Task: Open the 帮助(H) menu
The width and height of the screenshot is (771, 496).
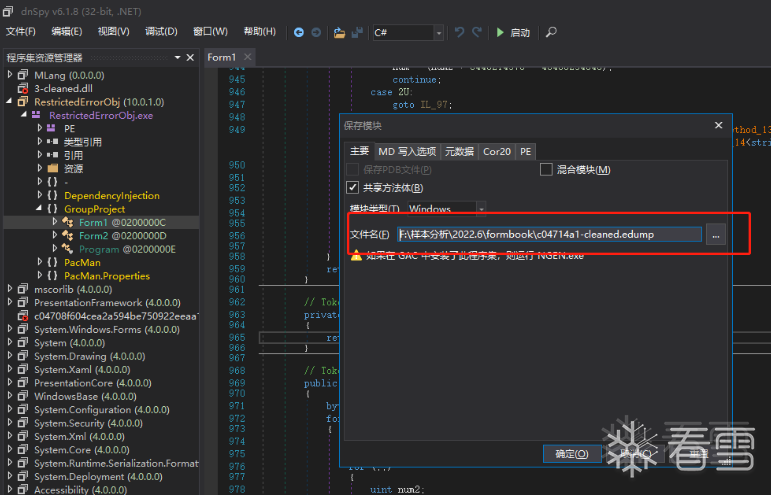Action: [x=260, y=31]
